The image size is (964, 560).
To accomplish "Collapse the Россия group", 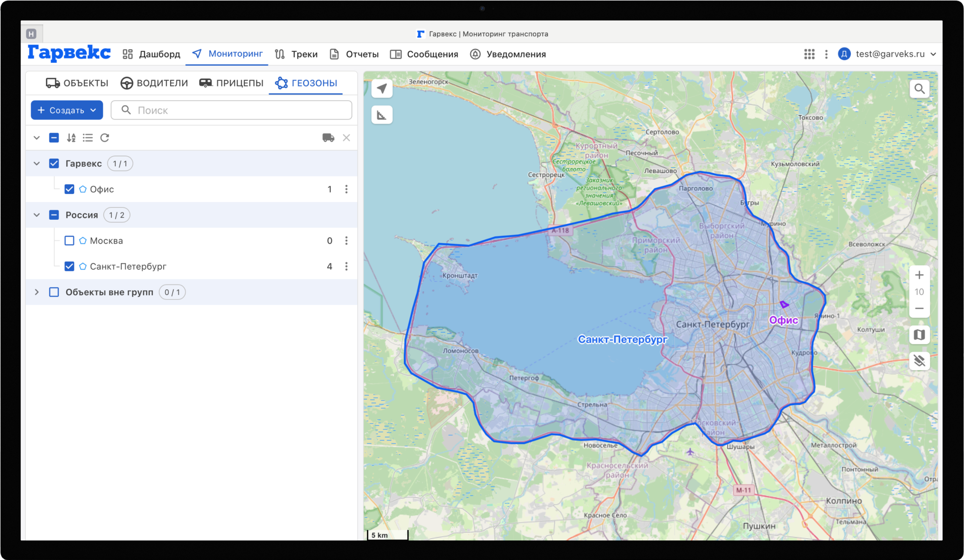I will [37, 215].
